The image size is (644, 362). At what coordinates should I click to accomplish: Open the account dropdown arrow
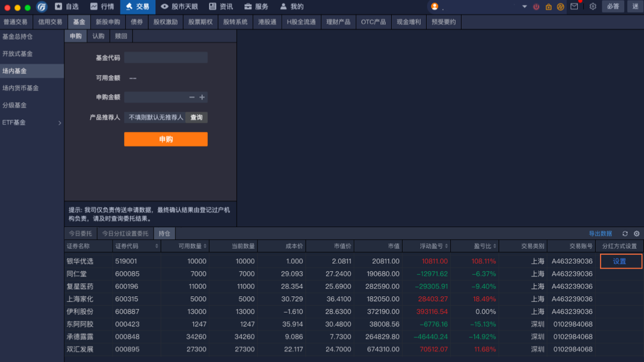pos(524,7)
